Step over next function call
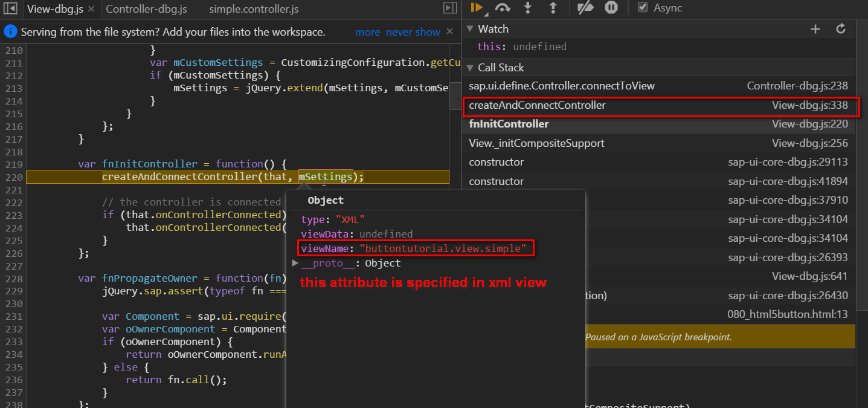 click(502, 8)
